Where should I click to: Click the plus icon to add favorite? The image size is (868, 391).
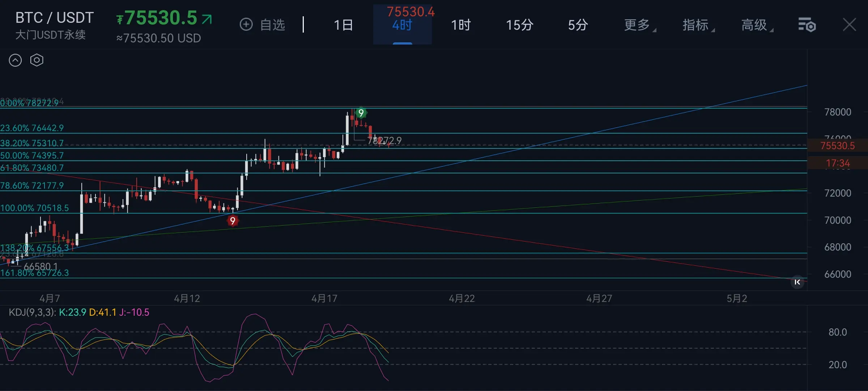click(246, 25)
